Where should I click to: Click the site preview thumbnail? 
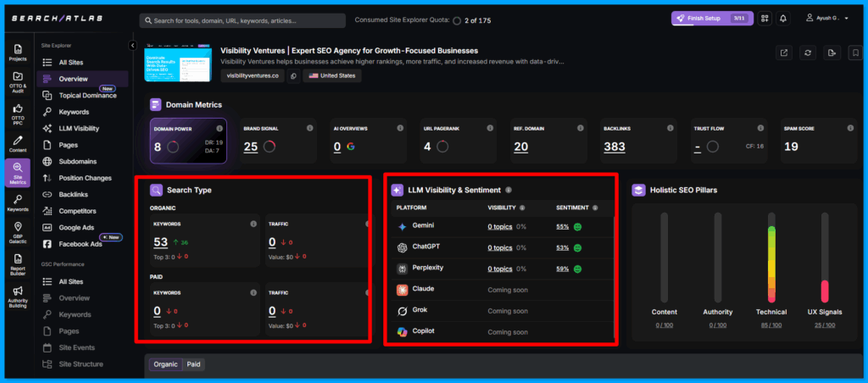click(x=177, y=63)
